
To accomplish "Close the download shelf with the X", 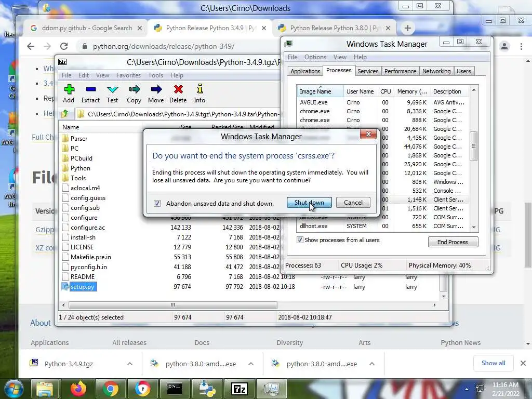I will click(523, 363).
